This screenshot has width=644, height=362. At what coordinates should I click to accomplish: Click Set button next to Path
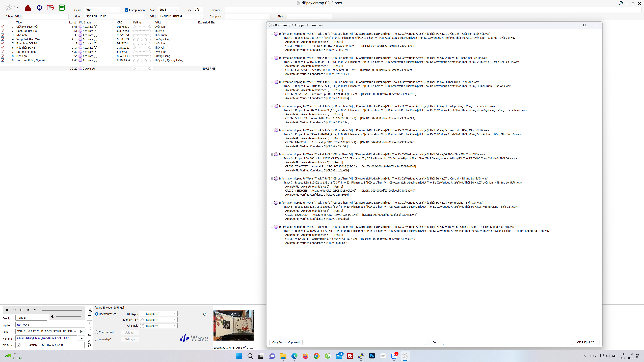click(81, 331)
